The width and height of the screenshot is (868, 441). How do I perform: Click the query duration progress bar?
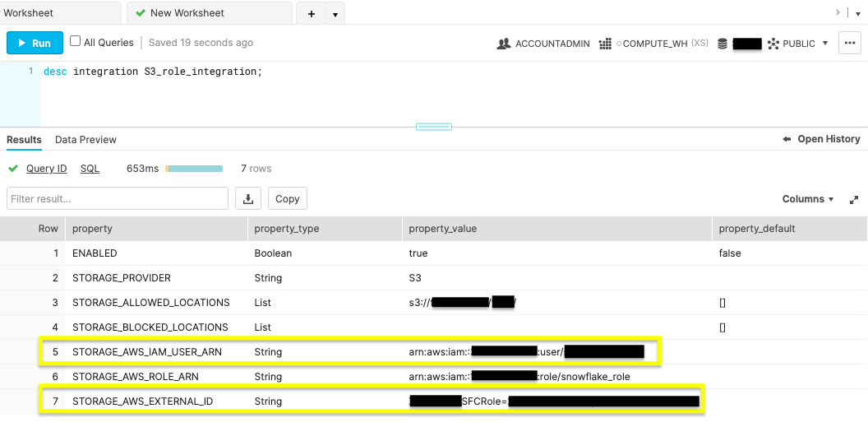click(194, 169)
